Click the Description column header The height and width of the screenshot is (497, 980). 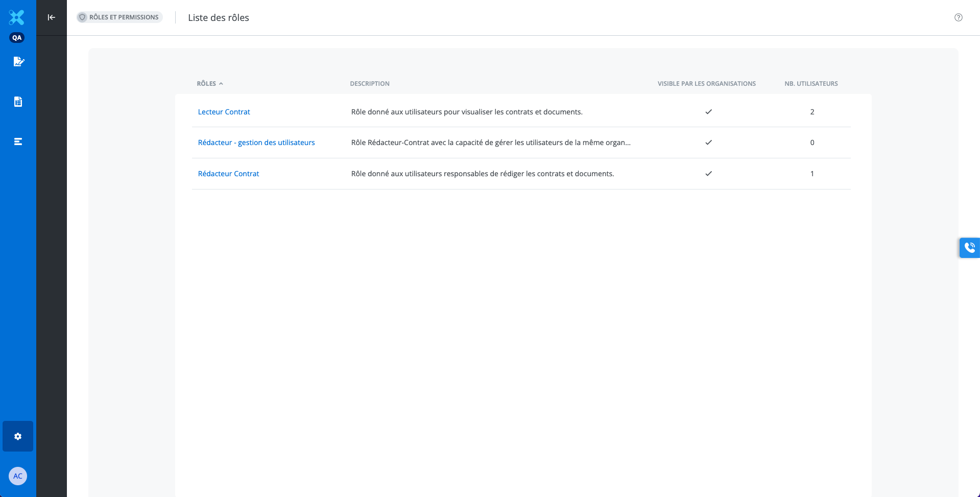coord(369,84)
